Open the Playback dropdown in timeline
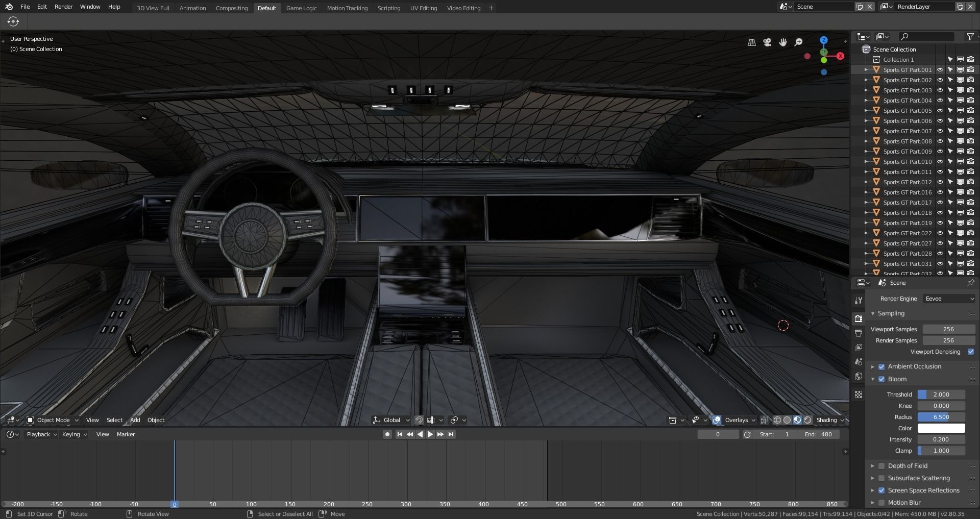Screen dimensions: 980x519 coord(41,434)
